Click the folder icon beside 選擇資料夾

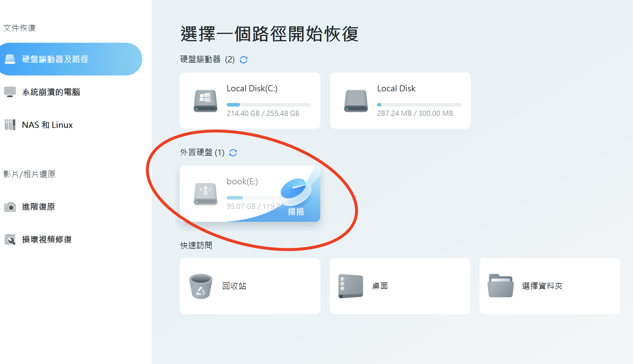point(500,286)
